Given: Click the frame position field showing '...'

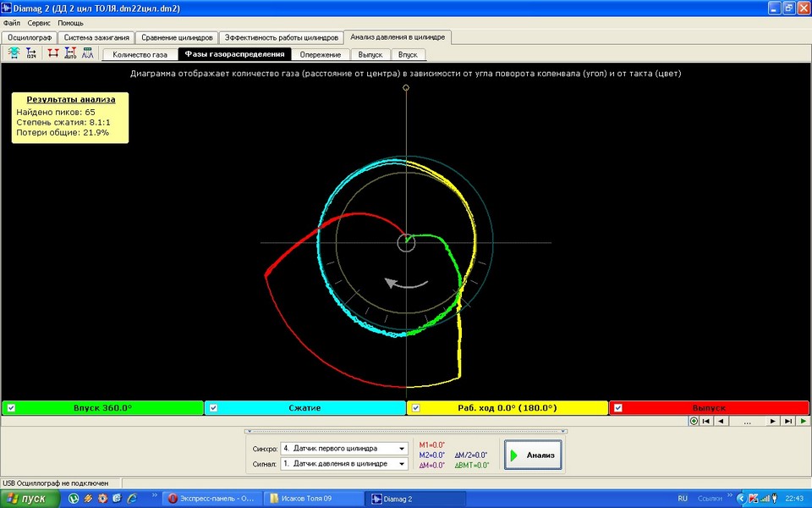Looking at the screenshot, I should (747, 422).
